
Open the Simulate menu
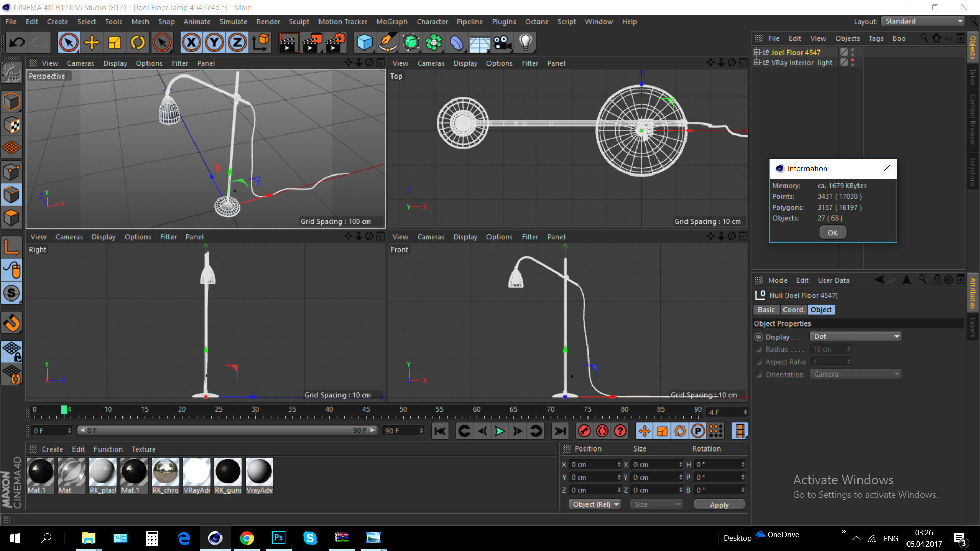click(233, 22)
